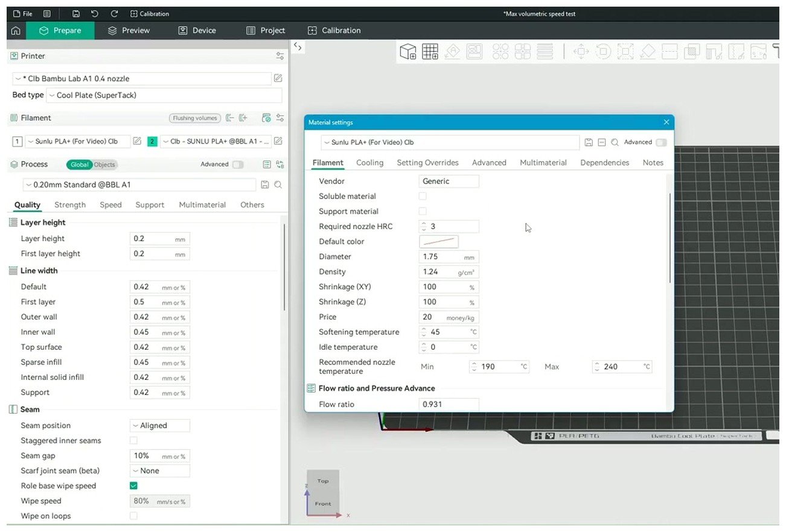The height and width of the screenshot is (532, 786).
Task: Click the Arrange all objects icon
Action: [474, 52]
